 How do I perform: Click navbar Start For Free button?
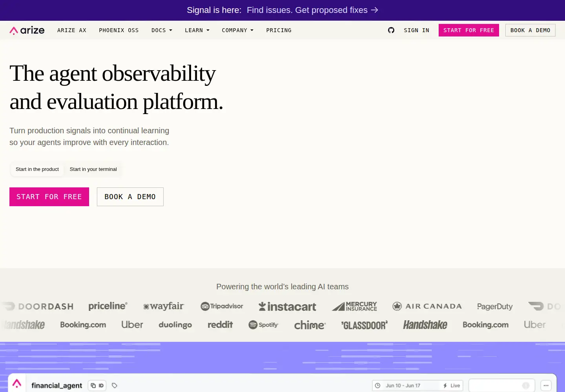(468, 30)
